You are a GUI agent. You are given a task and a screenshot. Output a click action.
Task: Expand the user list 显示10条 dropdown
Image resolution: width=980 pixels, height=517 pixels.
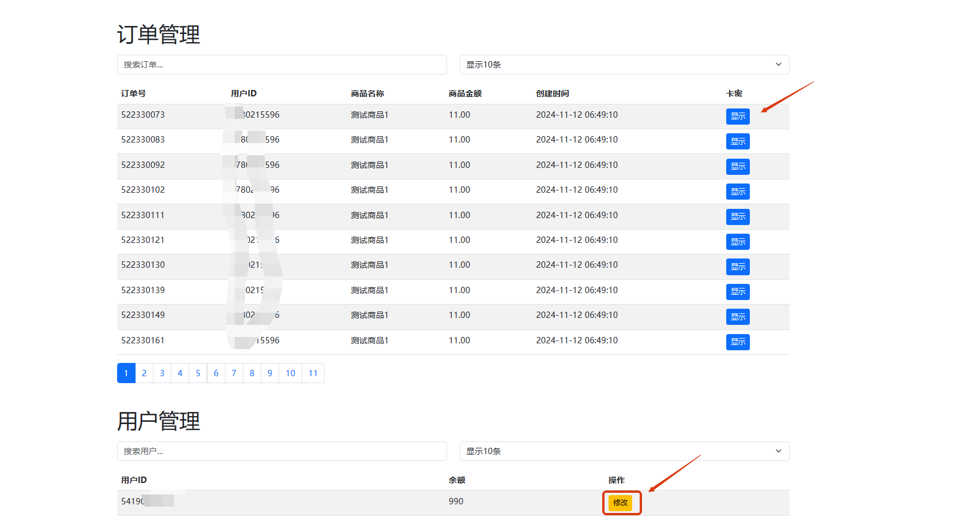(x=624, y=451)
